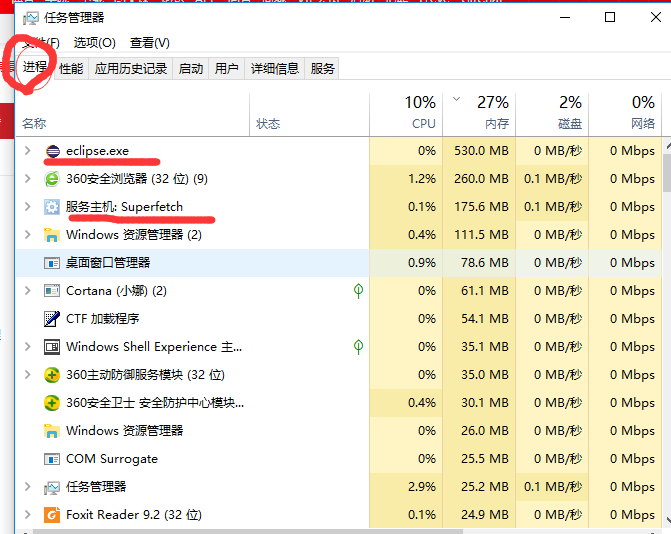The width and height of the screenshot is (671, 534).
Task: Sort processes by the 名称 column
Action: click(133, 115)
